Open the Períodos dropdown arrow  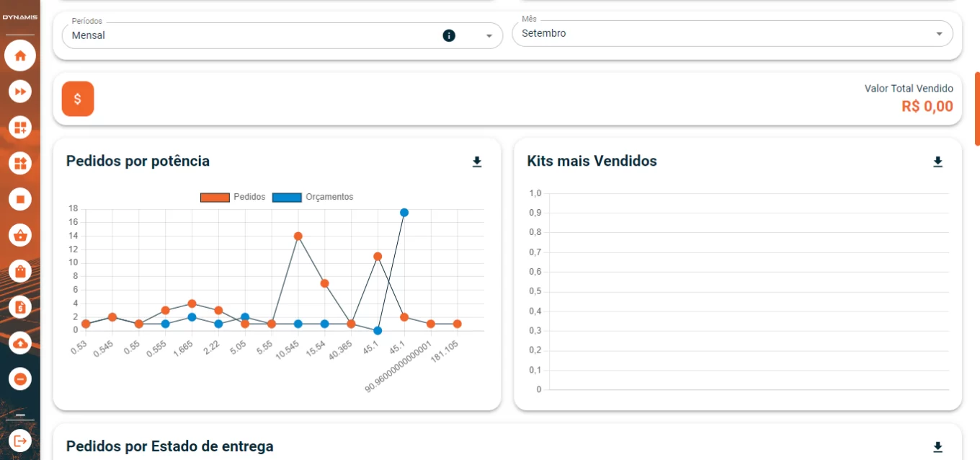(x=489, y=35)
